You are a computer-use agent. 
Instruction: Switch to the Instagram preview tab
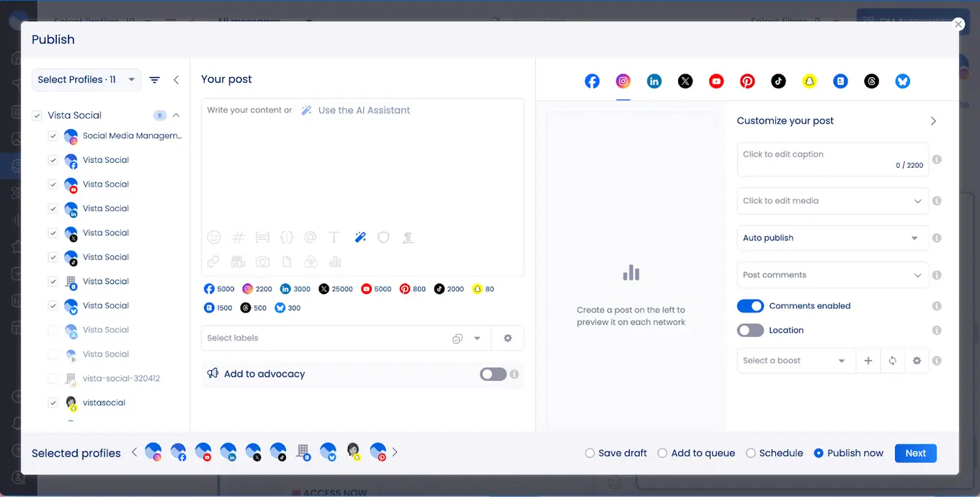(623, 81)
